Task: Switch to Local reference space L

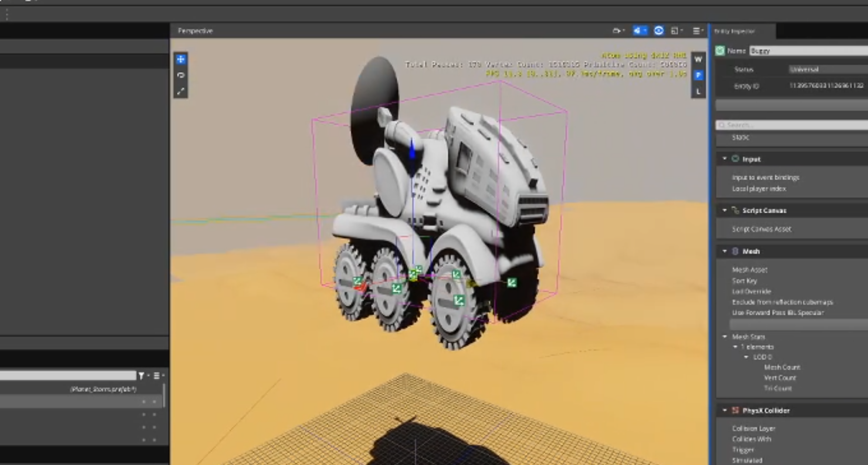Action: pyautogui.click(x=698, y=91)
